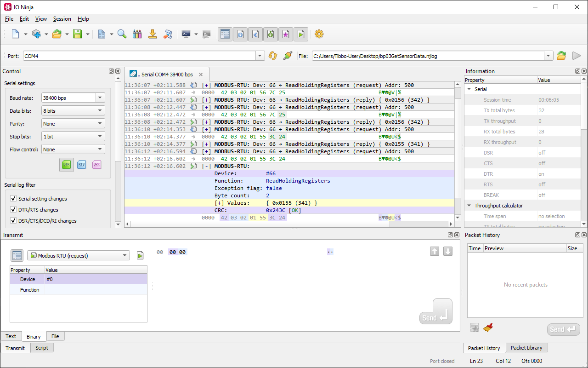
Task: Click the colored markers icon in toolbar
Action: coord(137,34)
